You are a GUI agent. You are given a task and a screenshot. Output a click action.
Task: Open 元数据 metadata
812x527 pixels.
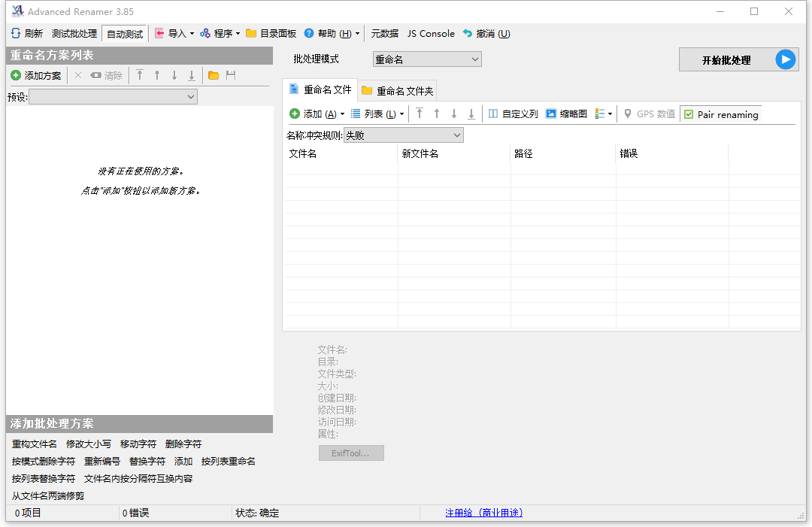[385, 34]
